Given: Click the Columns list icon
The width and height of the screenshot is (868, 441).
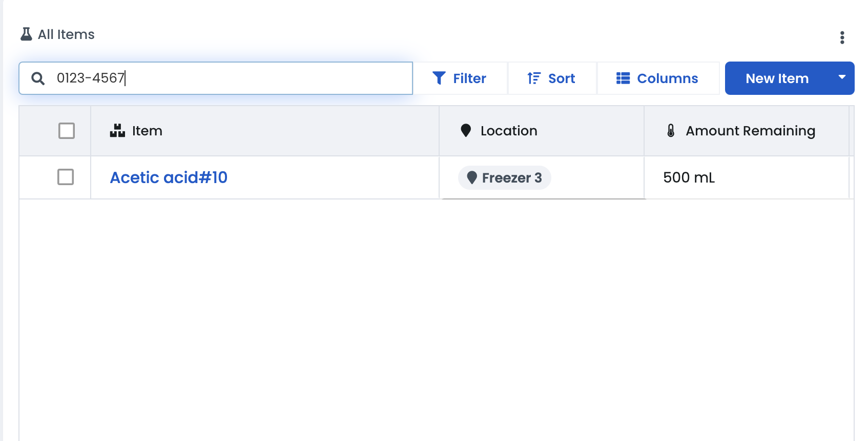Looking at the screenshot, I should pyautogui.click(x=623, y=78).
